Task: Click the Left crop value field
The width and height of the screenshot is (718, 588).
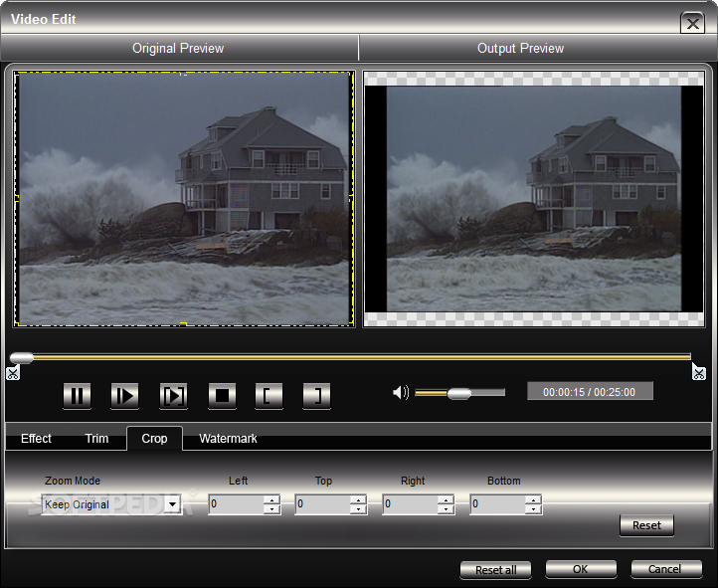Action: [x=236, y=504]
